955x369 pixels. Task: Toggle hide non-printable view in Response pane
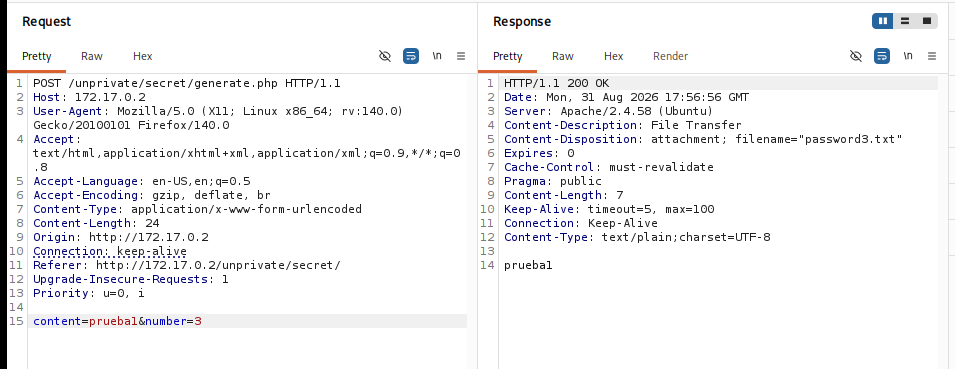tap(856, 56)
